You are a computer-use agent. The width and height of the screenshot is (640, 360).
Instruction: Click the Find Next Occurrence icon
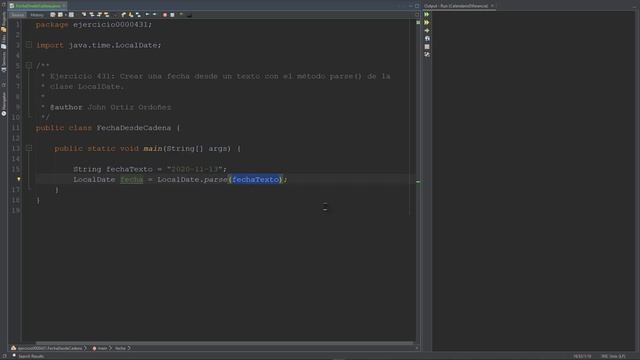click(x=99, y=15)
